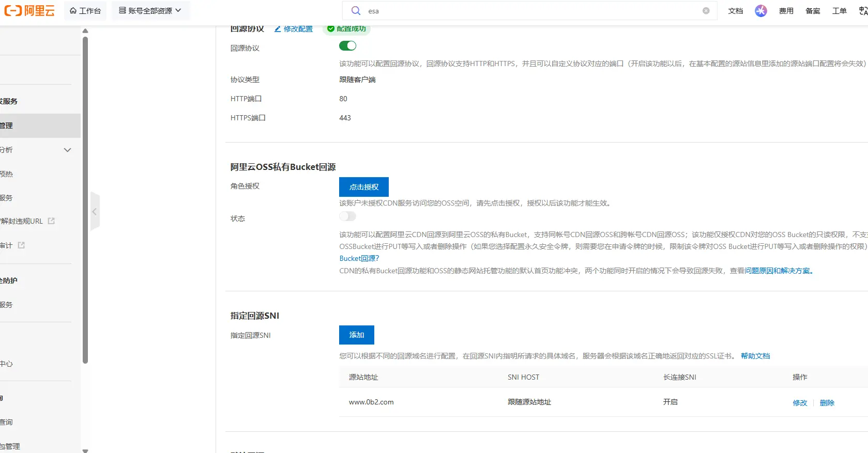
Task: Turn off the 回源协议 switch
Action: pyautogui.click(x=347, y=46)
